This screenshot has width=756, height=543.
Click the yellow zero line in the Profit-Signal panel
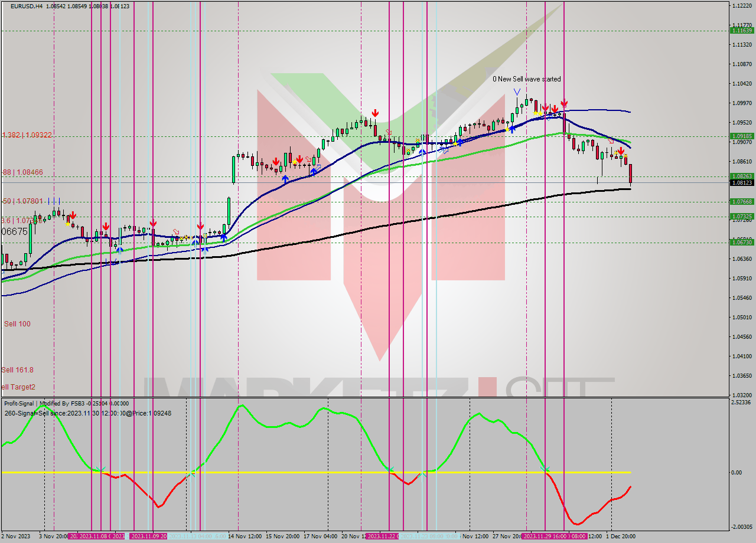click(x=295, y=473)
